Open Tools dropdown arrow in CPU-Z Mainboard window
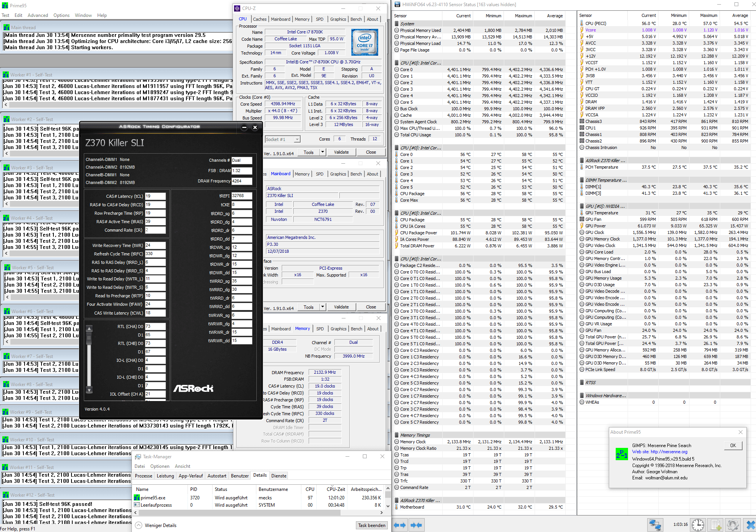The height and width of the screenshot is (532, 756). pos(322,307)
